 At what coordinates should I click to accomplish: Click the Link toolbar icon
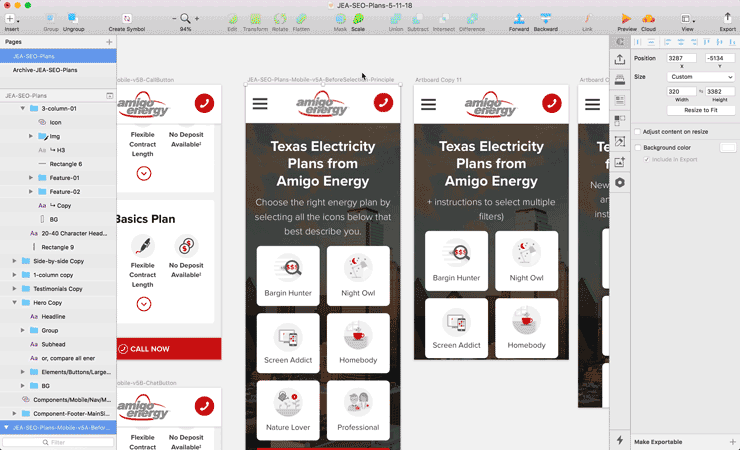click(587, 19)
